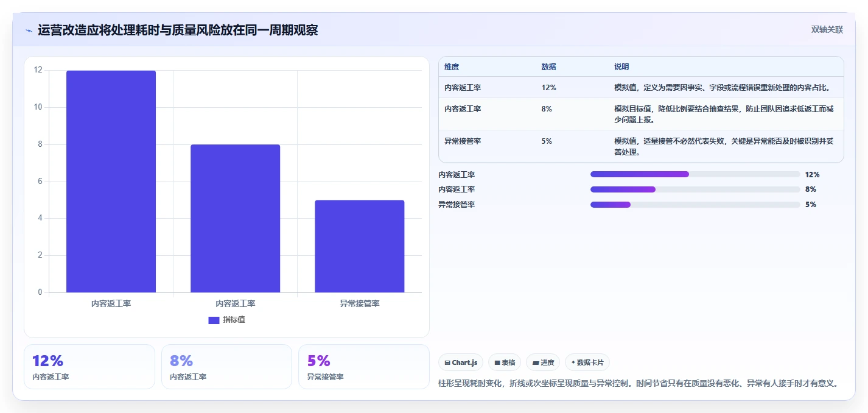Click the 维度 column header
This screenshot has width=868, height=413.
(452, 66)
